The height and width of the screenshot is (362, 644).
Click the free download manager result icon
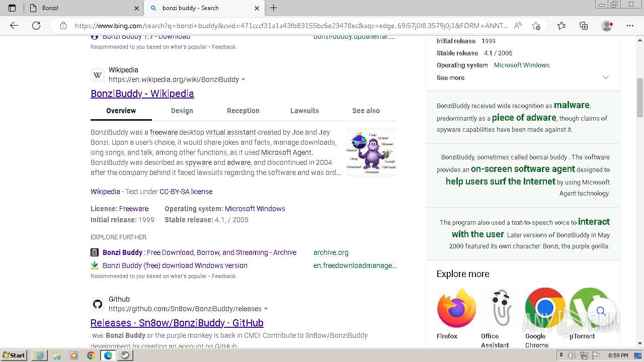coord(95,265)
